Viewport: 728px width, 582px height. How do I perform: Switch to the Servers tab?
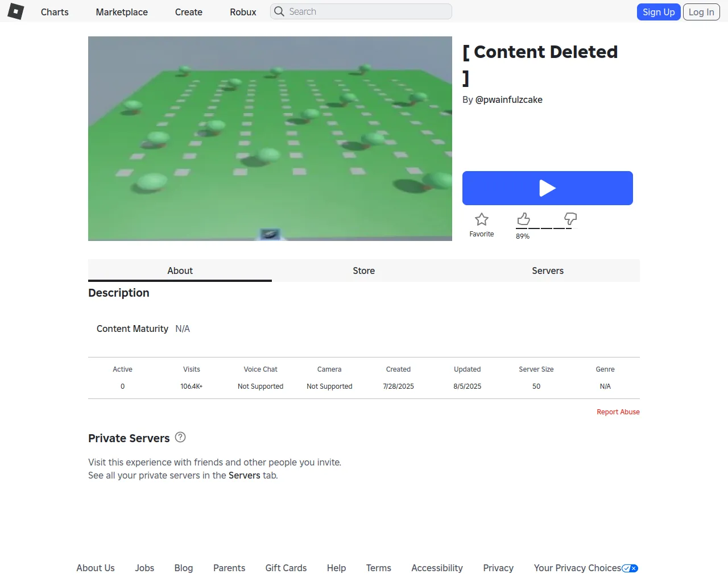click(x=548, y=271)
